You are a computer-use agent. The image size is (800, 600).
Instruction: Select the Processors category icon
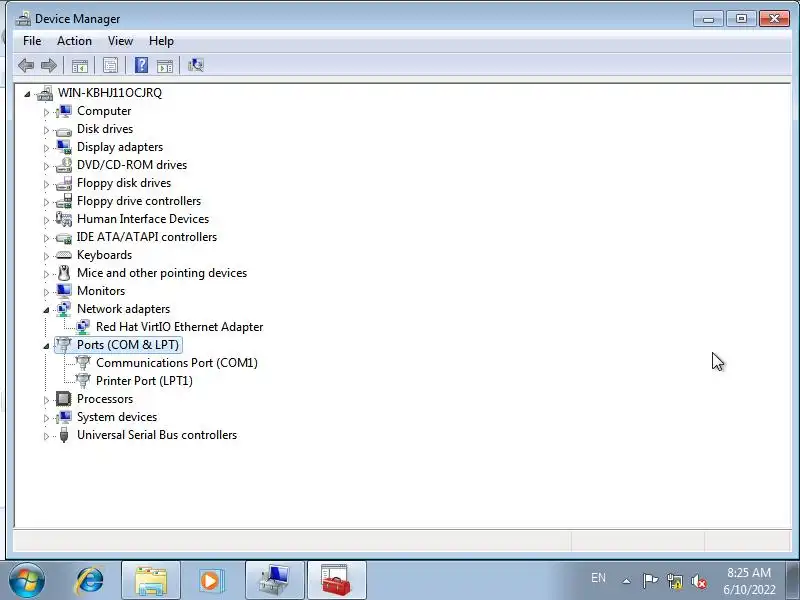click(64, 399)
